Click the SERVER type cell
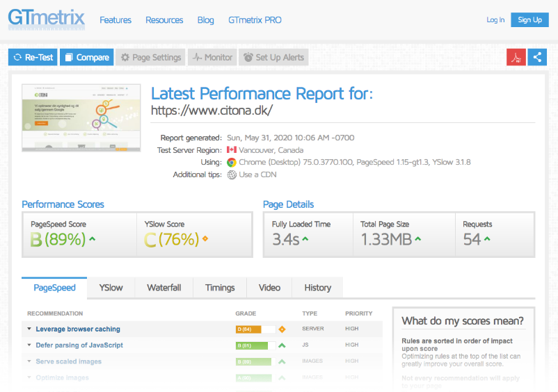The width and height of the screenshot is (558, 392). [x=313, y=329]
